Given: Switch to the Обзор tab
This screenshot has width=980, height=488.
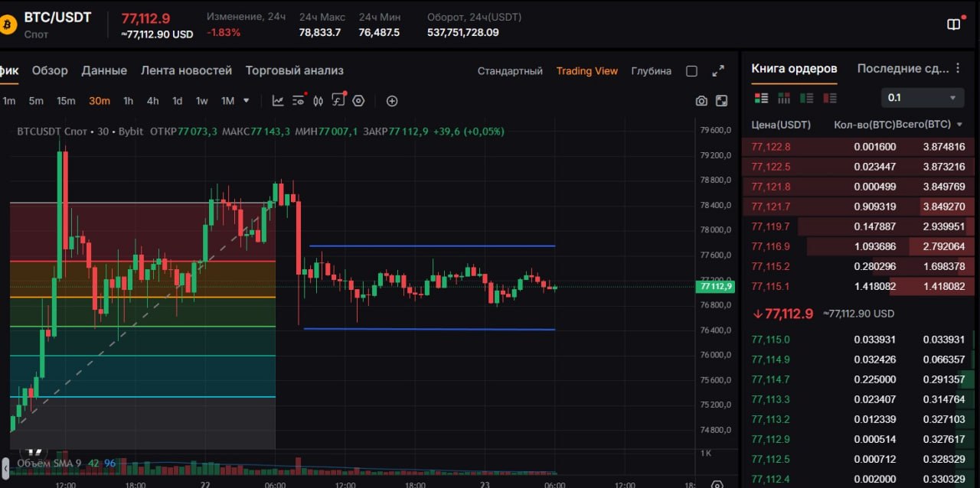Looking at the screenshot, I should pyautogui.click(x=50, y=70).
